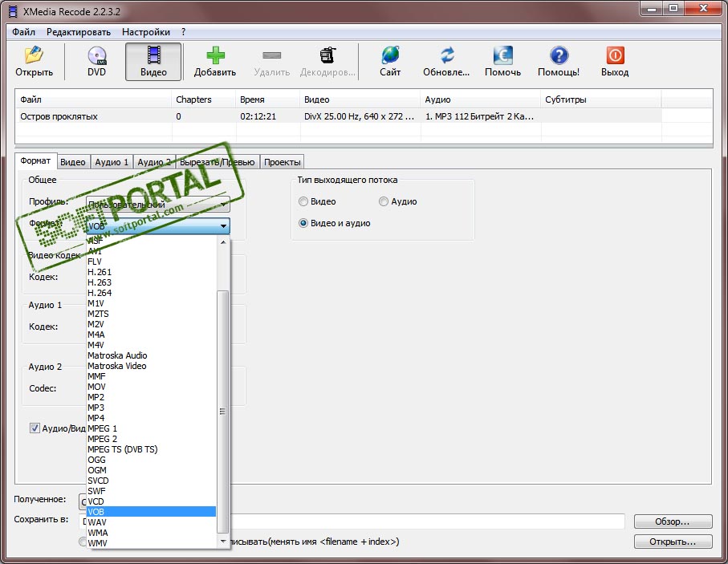This screenshot has width=728, height=564.
Task: Open the Помощь! question mark icon
Action: click(559, 55)
